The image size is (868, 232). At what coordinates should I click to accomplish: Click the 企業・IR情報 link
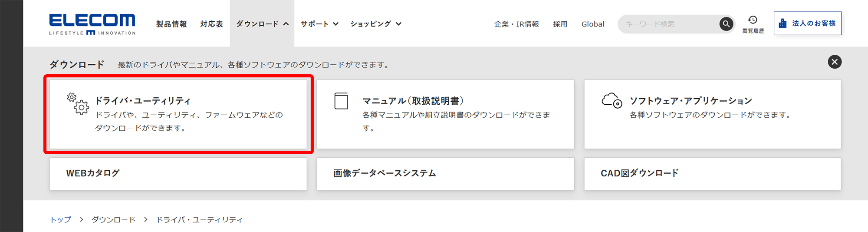click(x=516, y=24)
